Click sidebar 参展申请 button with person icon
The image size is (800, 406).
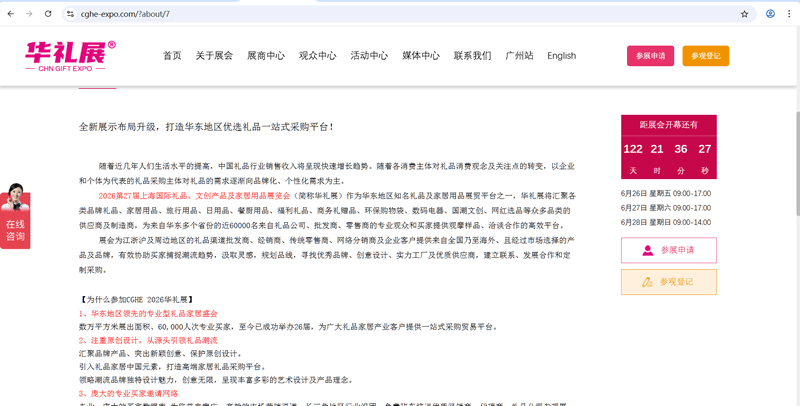[668, 250]
